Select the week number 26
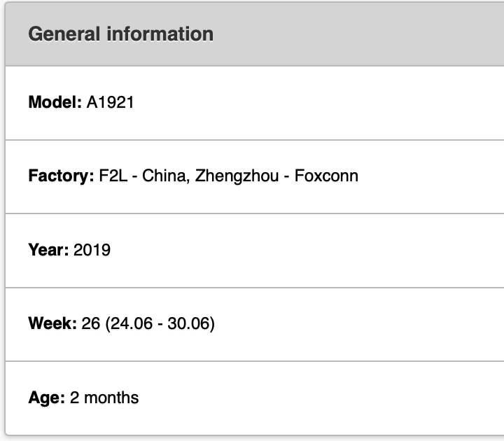 tap(90, 323)
